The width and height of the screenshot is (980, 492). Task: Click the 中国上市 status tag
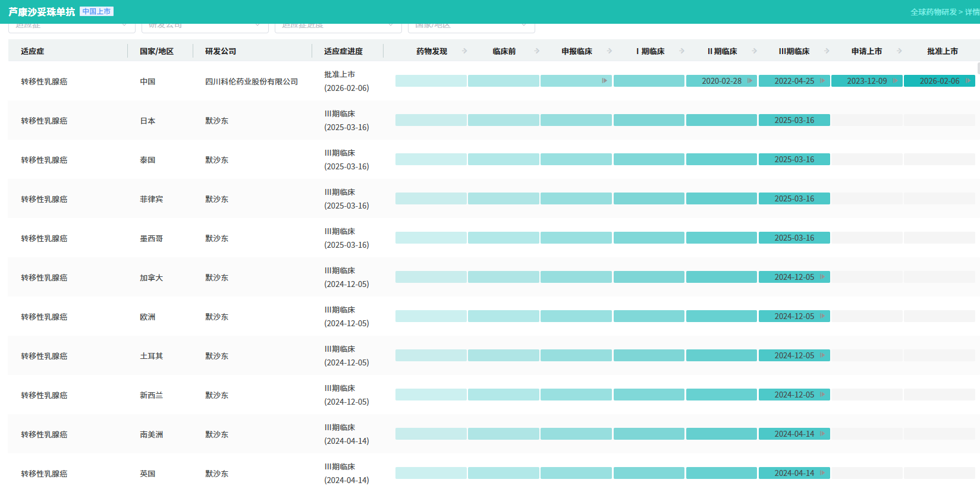point(96,11)
